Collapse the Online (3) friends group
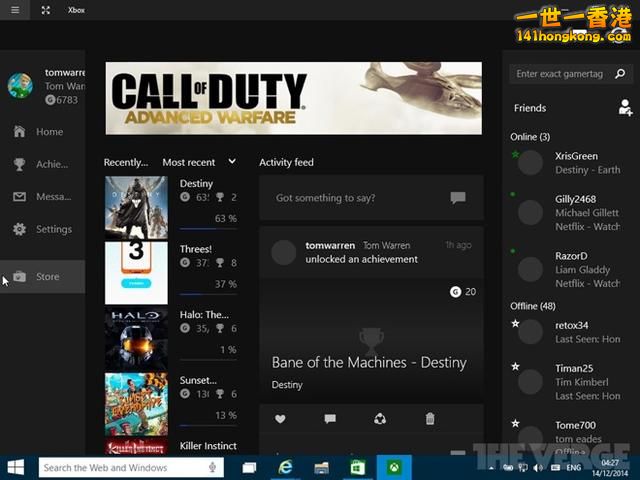640x480 pixels. pos(530,137)
